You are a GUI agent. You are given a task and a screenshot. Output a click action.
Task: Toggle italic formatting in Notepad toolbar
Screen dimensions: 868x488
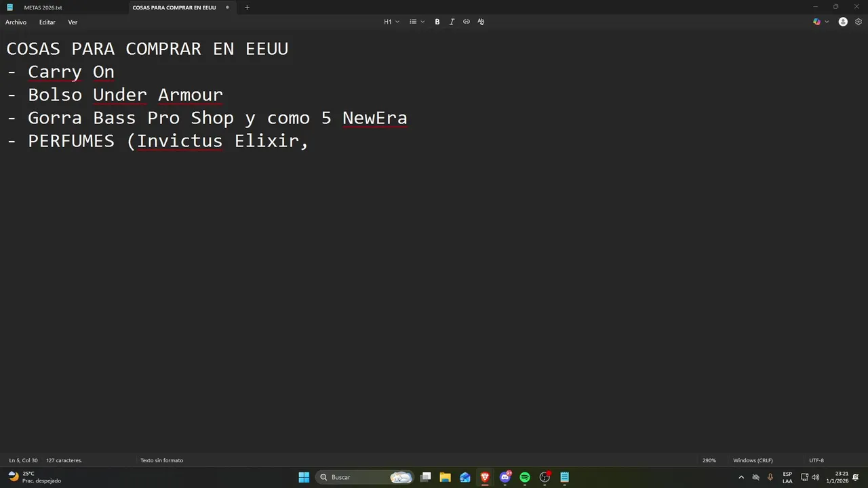452,22
